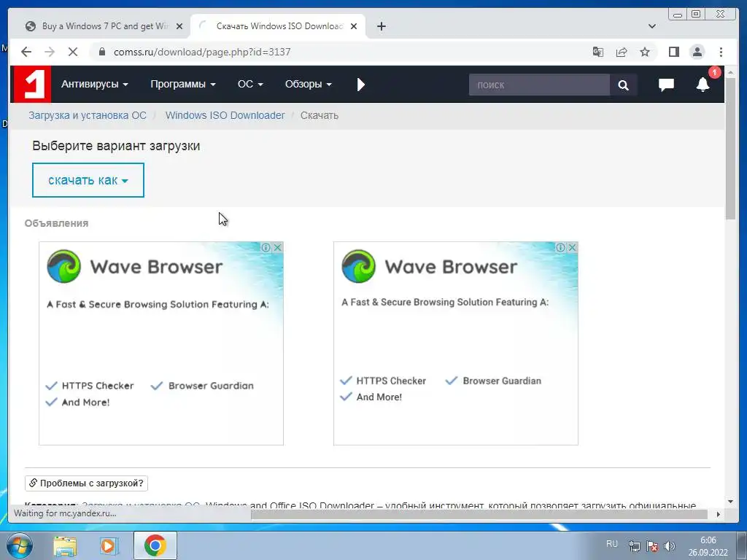Click the red Comss logo

point(32,85)
